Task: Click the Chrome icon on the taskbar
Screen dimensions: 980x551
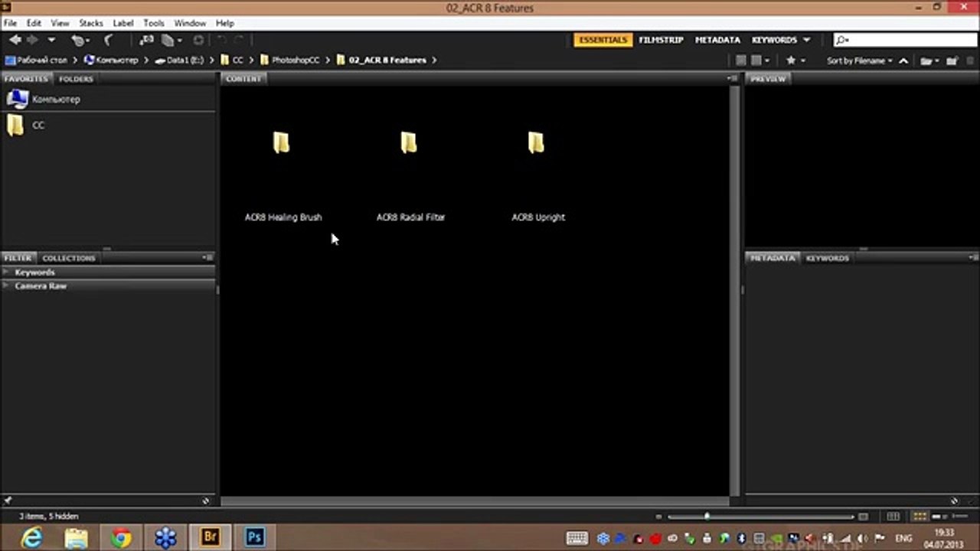Action: (121, 538)
